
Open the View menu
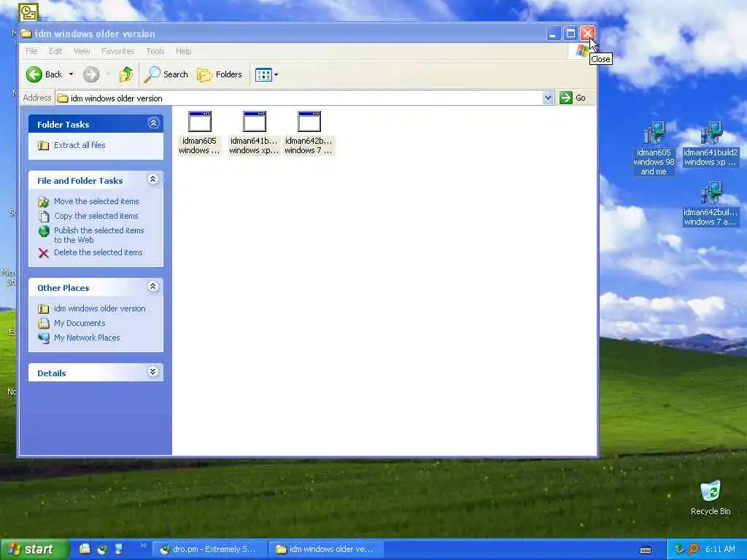coord(82,51)
